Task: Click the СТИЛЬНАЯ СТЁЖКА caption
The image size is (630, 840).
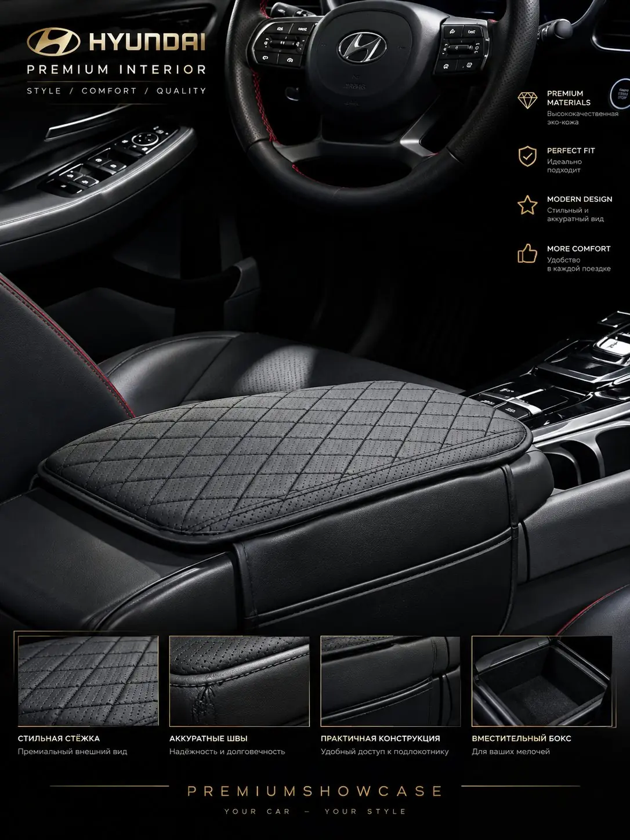Action: [x=59, y=738]
